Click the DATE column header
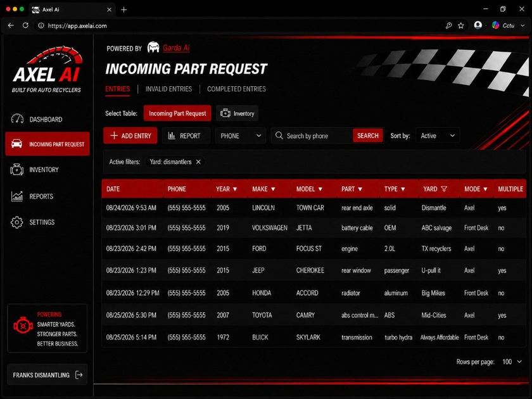 tap(113, 189)
